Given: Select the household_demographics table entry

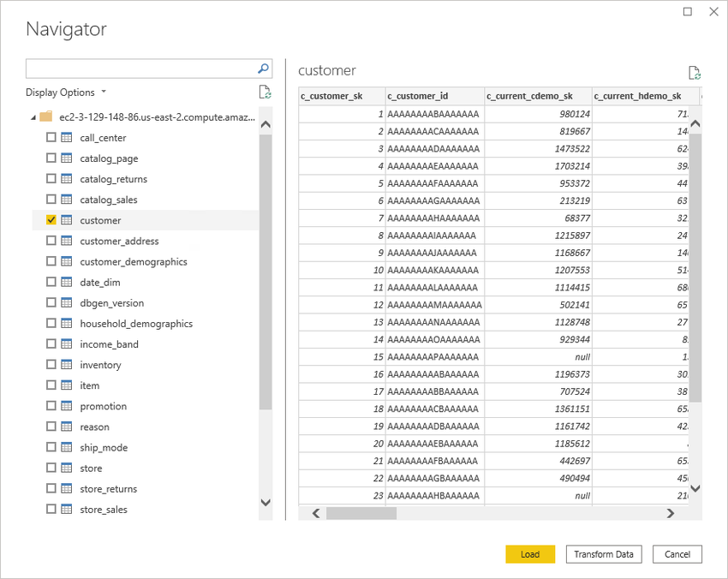Looking at the screenshot, I should click(x=135, y=324).
